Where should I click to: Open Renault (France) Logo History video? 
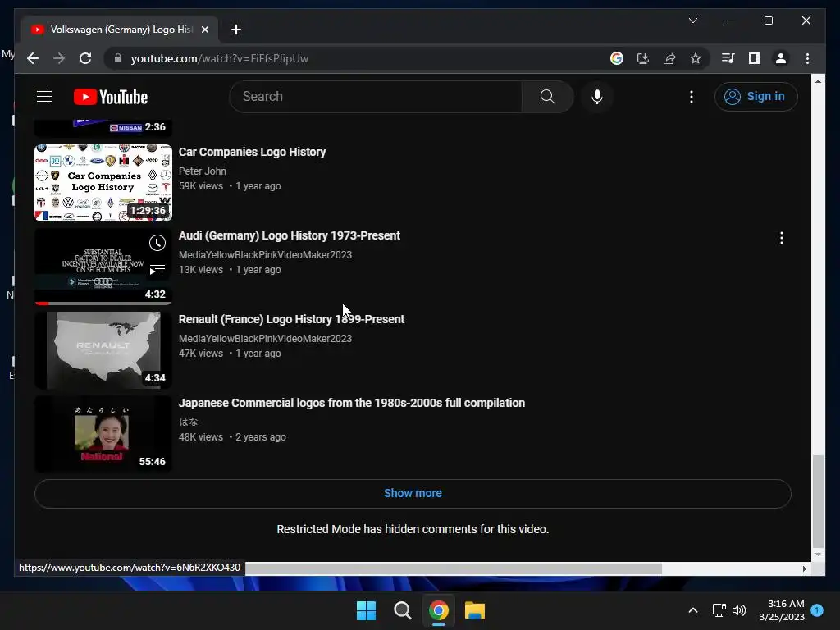[x=291, y=319]
